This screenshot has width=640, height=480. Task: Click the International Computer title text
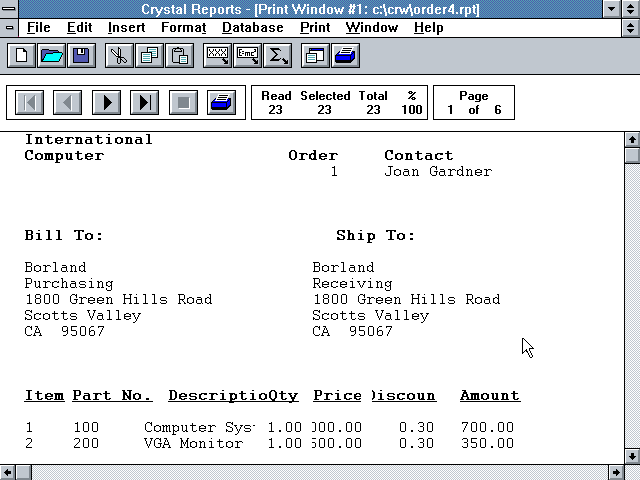pos(88,147)
